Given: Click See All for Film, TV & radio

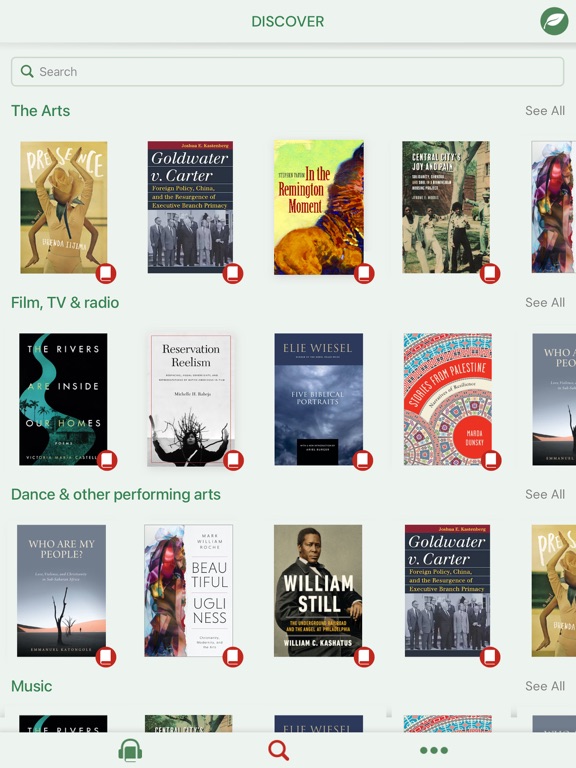Looking at the screenshot, I should (x=545, y=303).
